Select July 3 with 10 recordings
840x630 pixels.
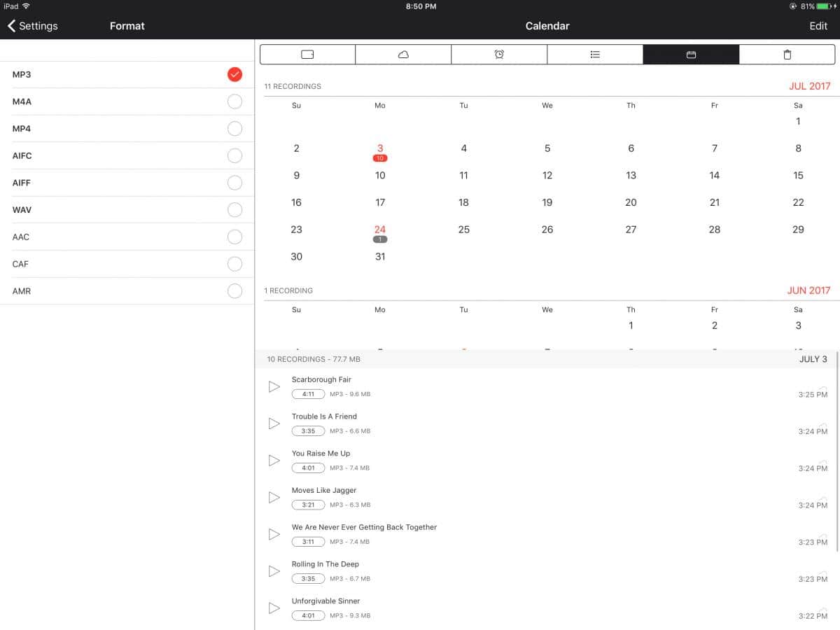tap(380, 150)
